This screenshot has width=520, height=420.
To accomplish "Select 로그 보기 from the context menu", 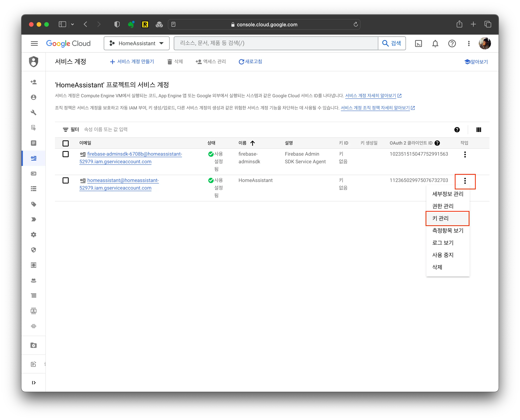I will (x=448, y=243).
